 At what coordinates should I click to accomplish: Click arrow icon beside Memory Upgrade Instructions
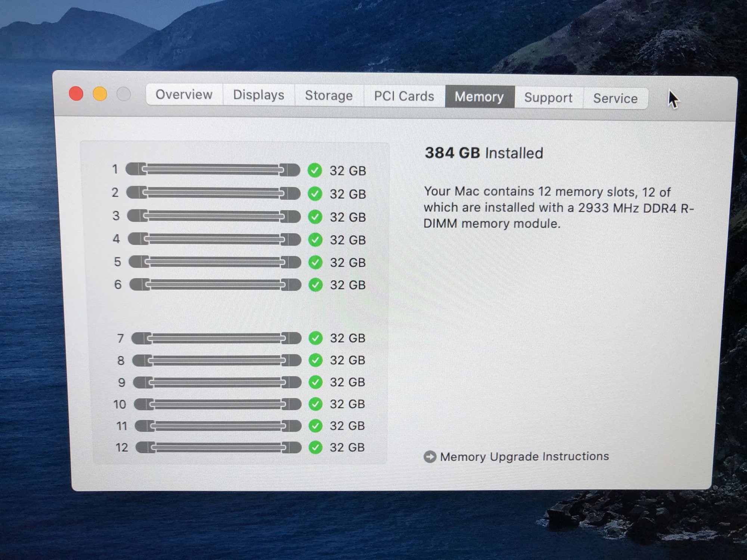click(x=430, y=457)
